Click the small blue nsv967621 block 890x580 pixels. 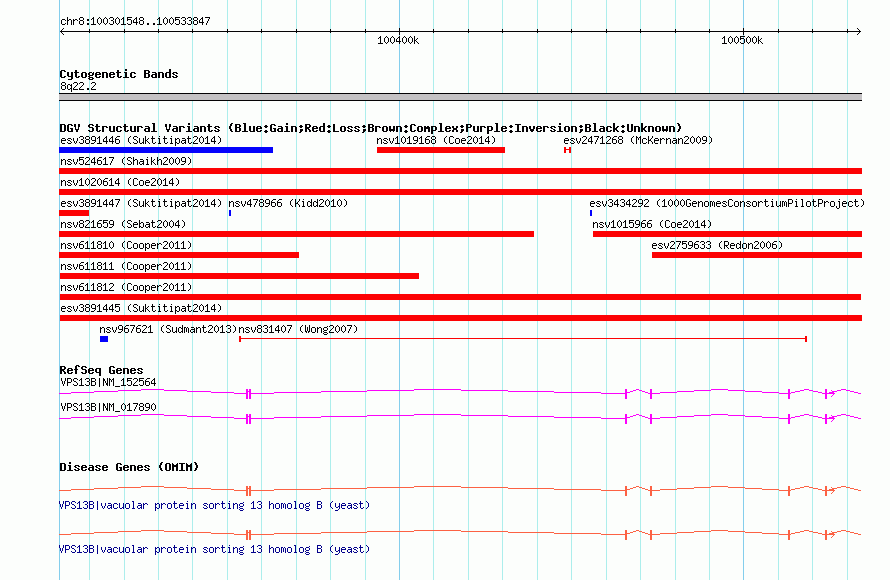pos(104,339)
